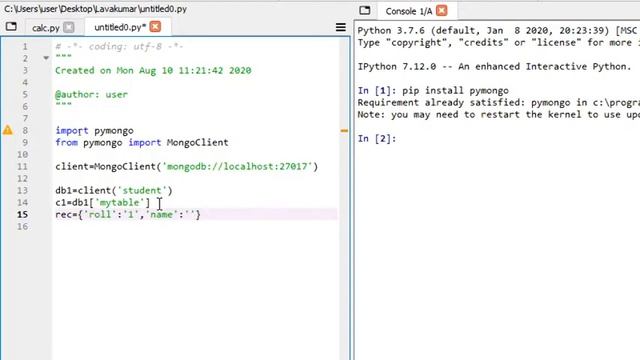Viewport: 640px width, 360px height.
Task: Click the coding utf-8 comment on line 1
Action: tap(119, 47)
